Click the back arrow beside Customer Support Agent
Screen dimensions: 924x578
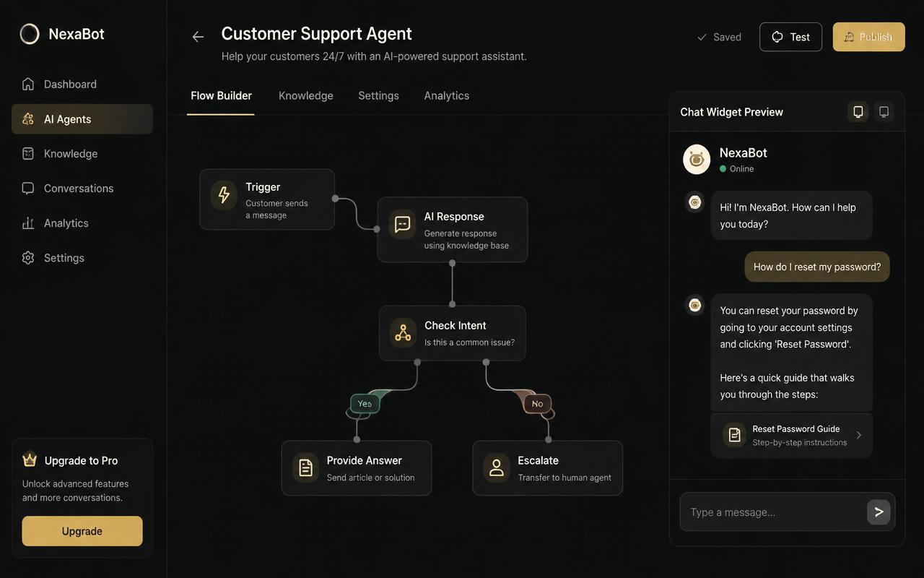[x=198, y=37]
